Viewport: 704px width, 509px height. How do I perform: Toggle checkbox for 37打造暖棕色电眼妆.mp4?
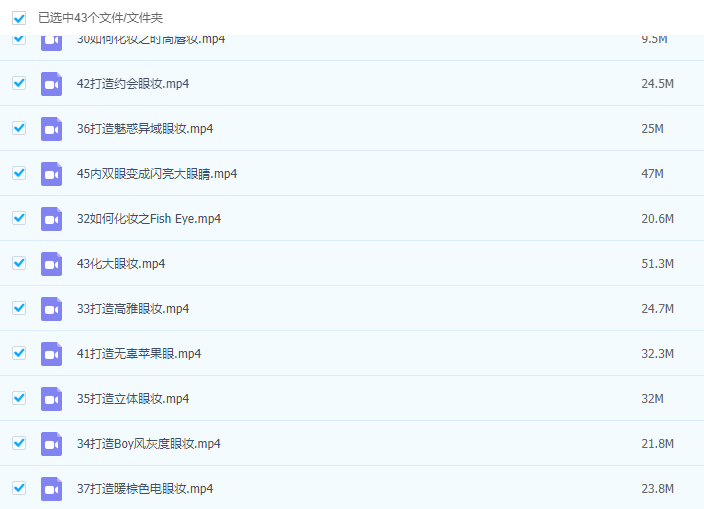19,488
